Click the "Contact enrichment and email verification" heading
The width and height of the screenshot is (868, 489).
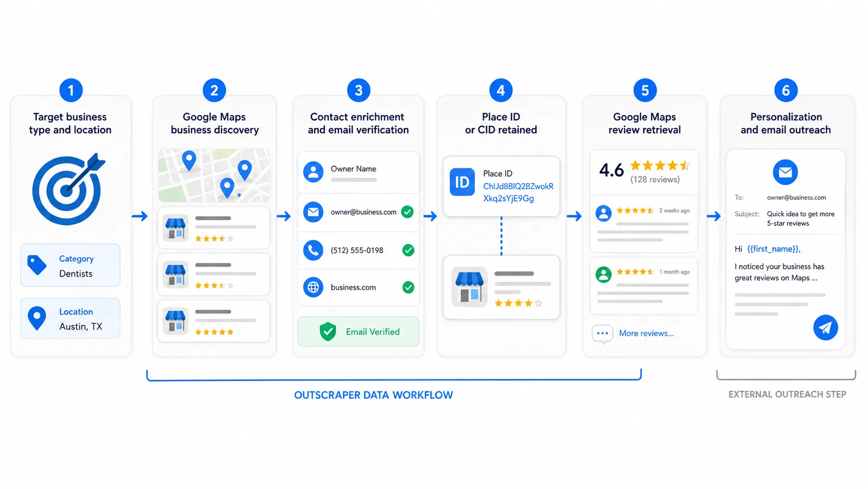pos(358,123)
